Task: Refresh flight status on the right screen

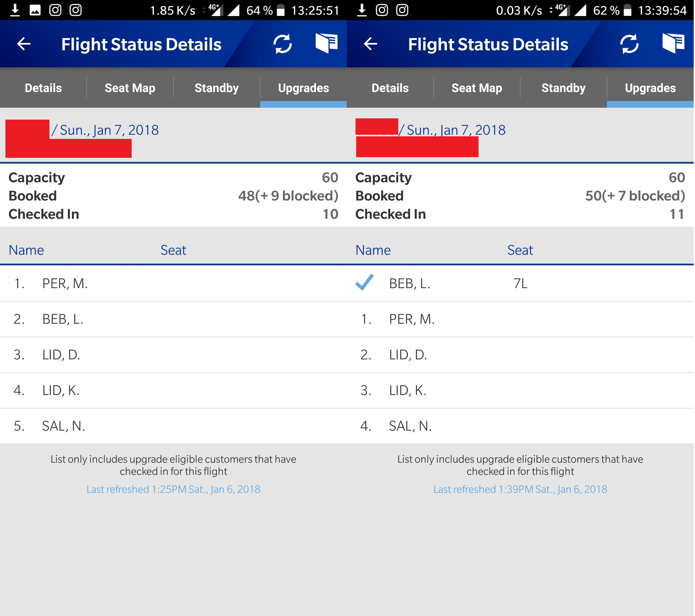Action: click(x=629, y=44)
